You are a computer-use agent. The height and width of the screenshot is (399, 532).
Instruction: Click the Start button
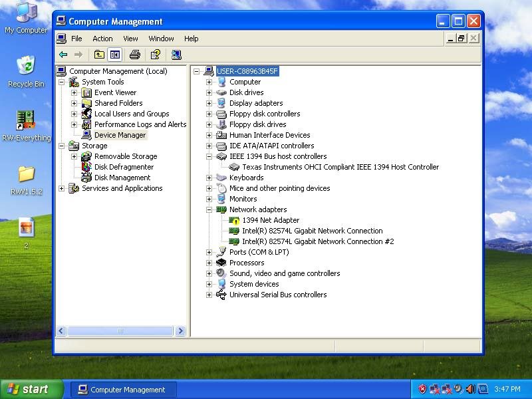point(32,389)
